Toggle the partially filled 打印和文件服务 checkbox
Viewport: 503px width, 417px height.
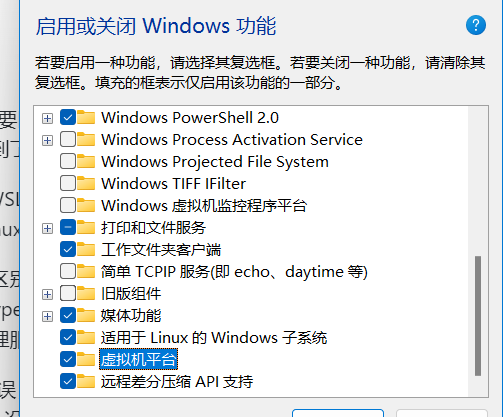click(68, 227)
